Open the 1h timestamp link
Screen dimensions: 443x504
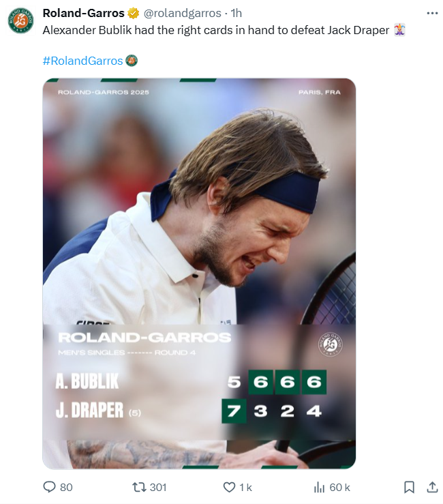[236, 13]
